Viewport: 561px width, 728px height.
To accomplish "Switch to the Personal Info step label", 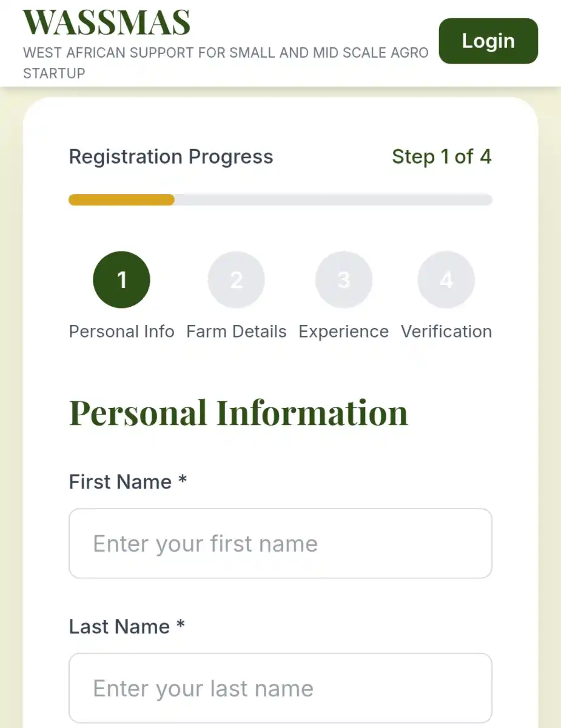I will 121,332.
